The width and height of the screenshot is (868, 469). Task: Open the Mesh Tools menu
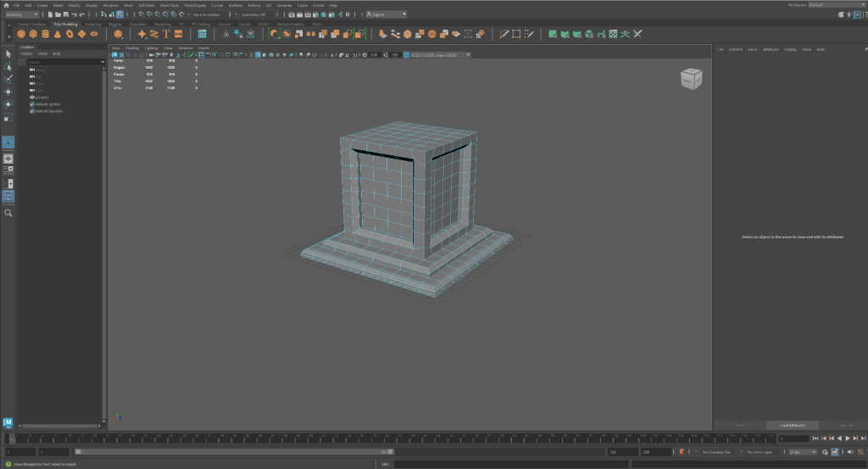coord(169,5)
